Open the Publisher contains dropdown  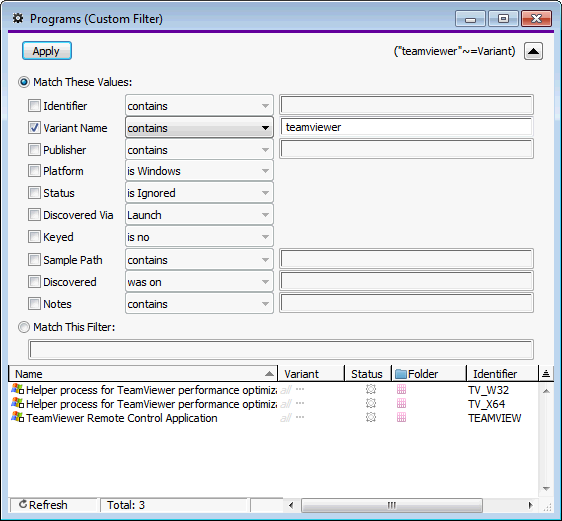[199, 149]
